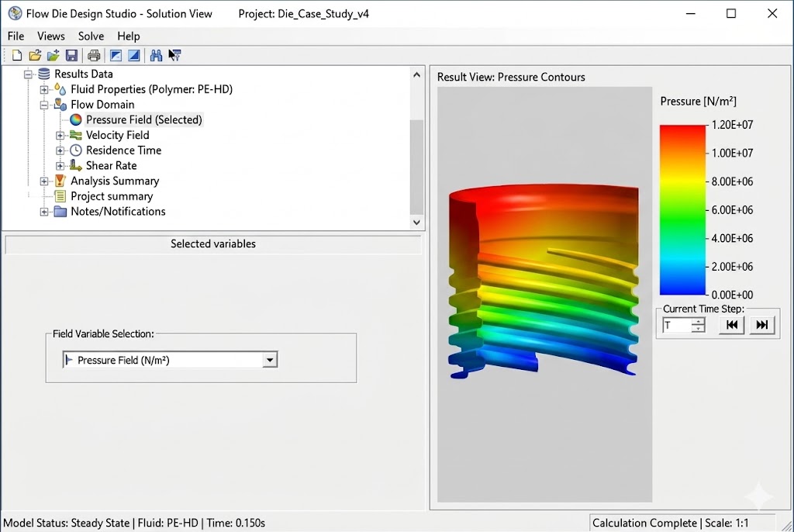This screenshot has height=532, width=794.
Task: Click the import folder with arrow icon
Action: tap(54, 55)
